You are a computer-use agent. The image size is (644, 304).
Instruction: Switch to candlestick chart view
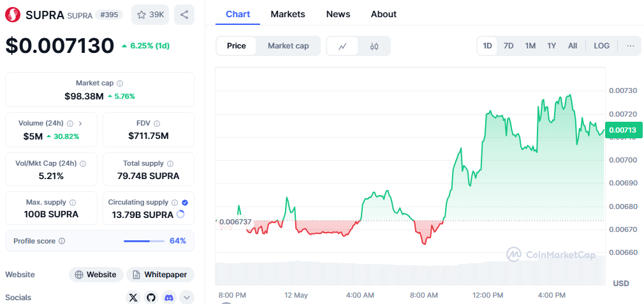point(374,46)
